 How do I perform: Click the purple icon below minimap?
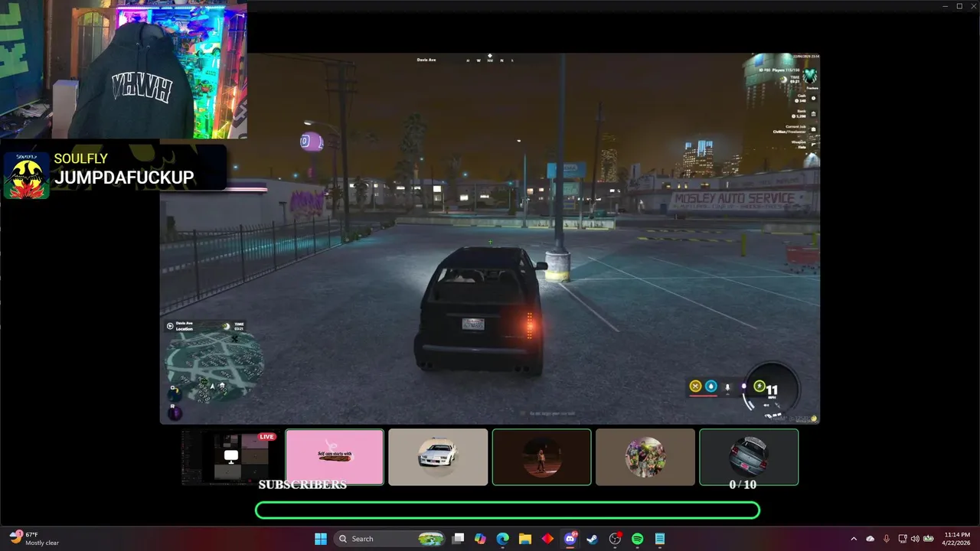tap(175, 413)
